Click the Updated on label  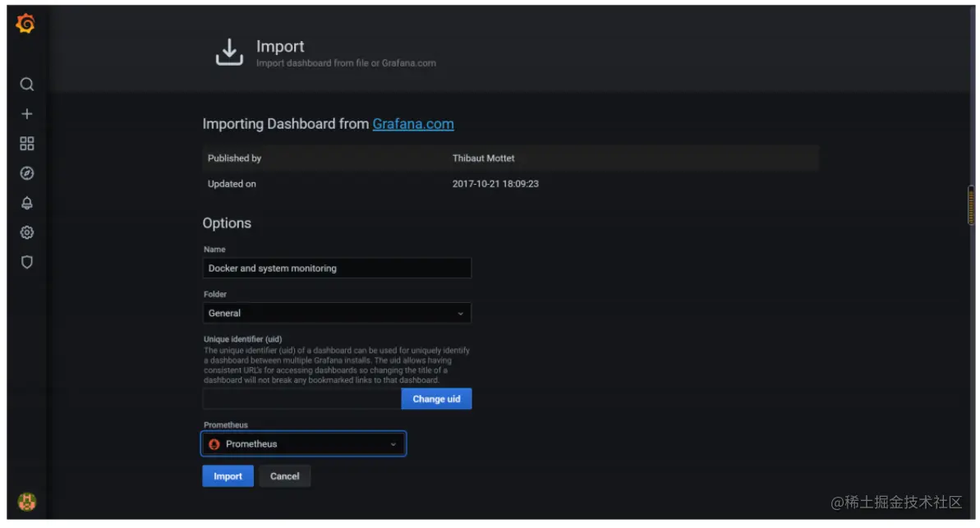click(232, 184)
